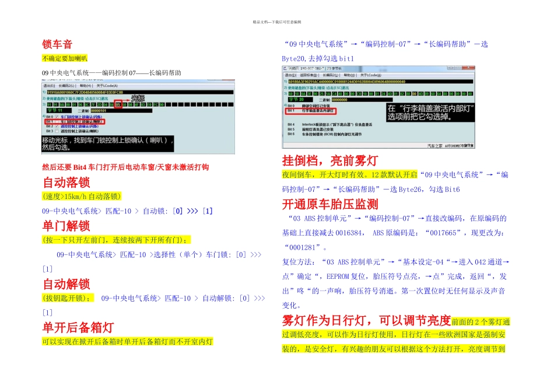Viewport: 554px width, 392px height.
Task: Open 帮助(H) menu in the 字节 20 window
Action: pos(349,75)
